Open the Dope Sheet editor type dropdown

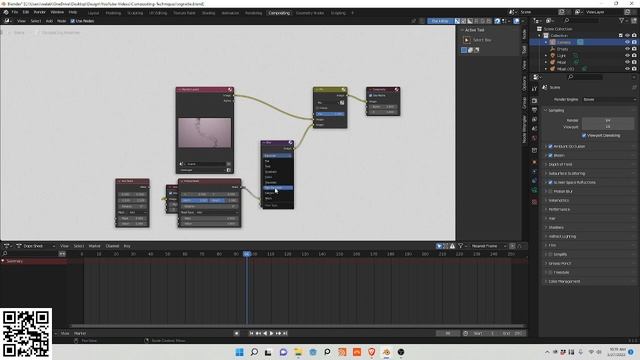[x=35, y=246]
